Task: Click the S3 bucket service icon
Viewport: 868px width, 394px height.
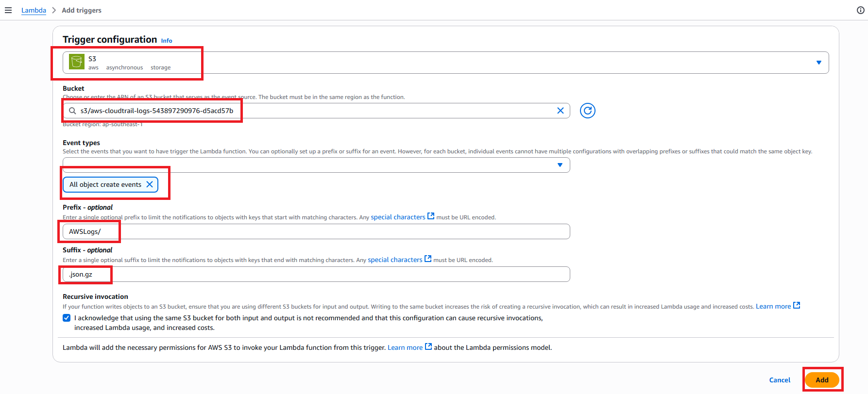Action: click(x=77, y=62)
